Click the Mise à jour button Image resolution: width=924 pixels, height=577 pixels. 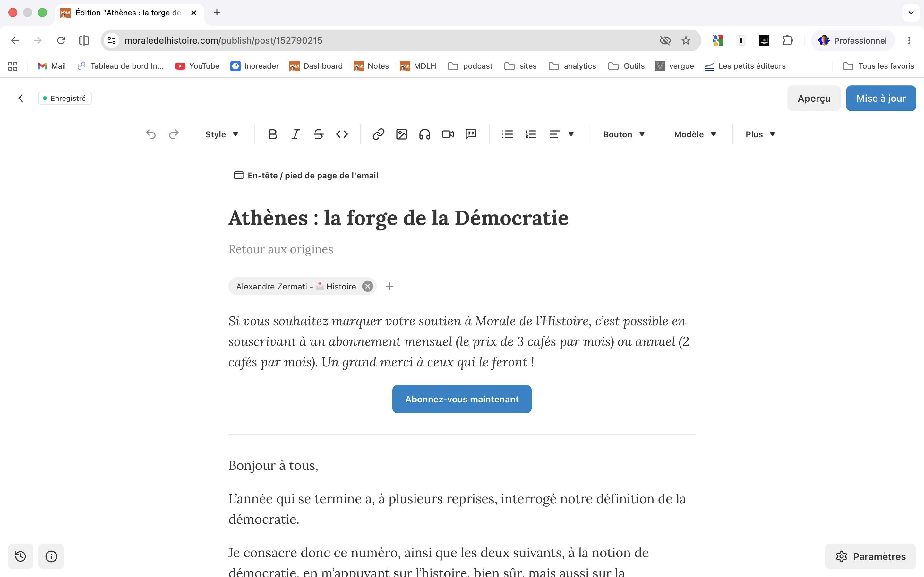click(x=881, y=99)
